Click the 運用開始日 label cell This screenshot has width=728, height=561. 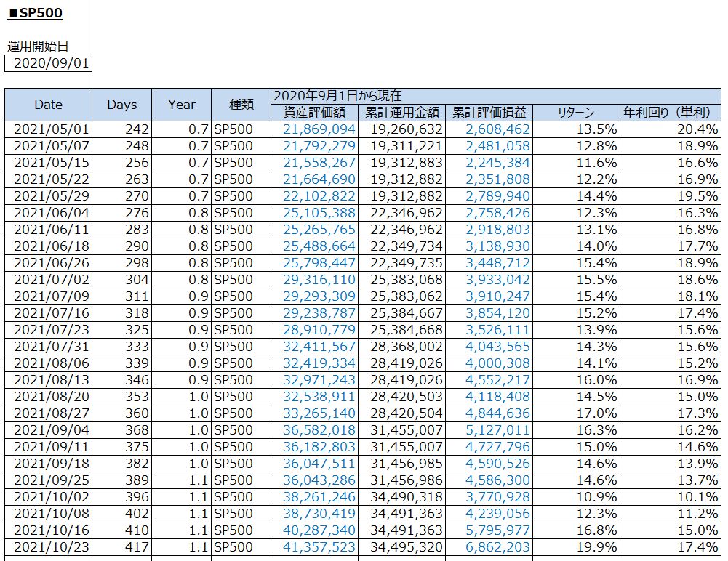(38, 46)
